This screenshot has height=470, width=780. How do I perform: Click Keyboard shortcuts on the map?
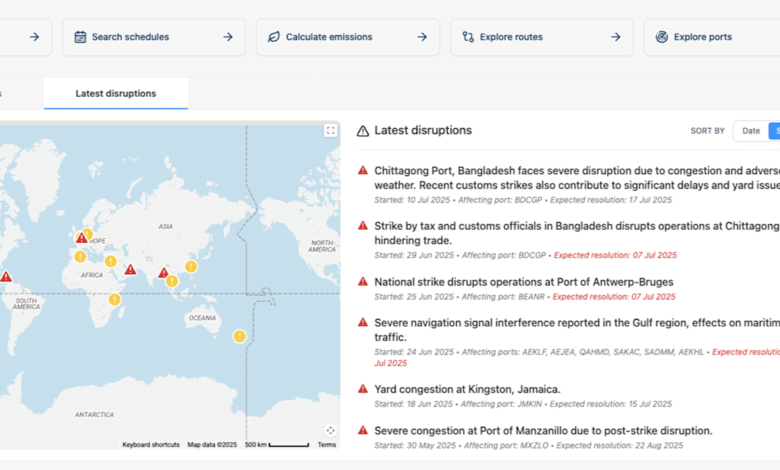coord(151,444)
